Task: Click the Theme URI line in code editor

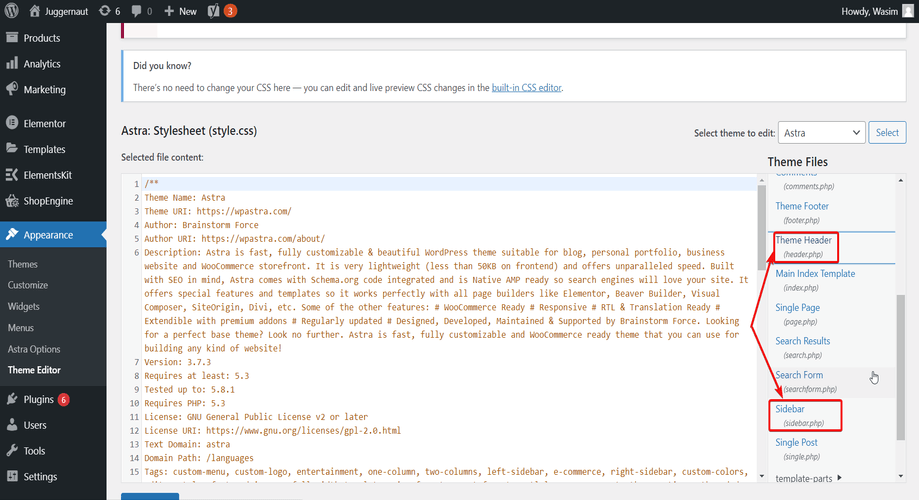Action: point(218,211)
